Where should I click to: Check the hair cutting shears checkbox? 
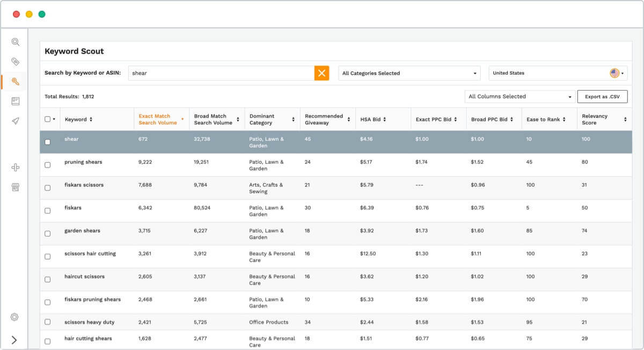click(48, 341)
